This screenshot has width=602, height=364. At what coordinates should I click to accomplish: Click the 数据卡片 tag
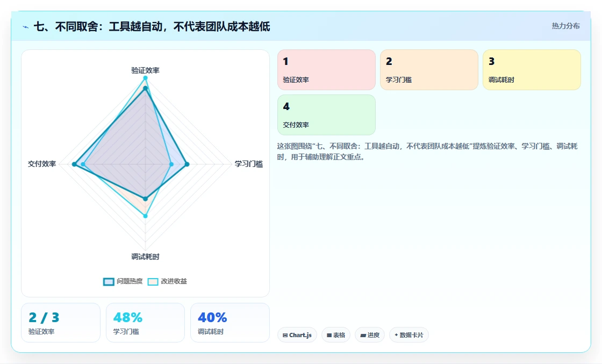[x=409, y=335]
